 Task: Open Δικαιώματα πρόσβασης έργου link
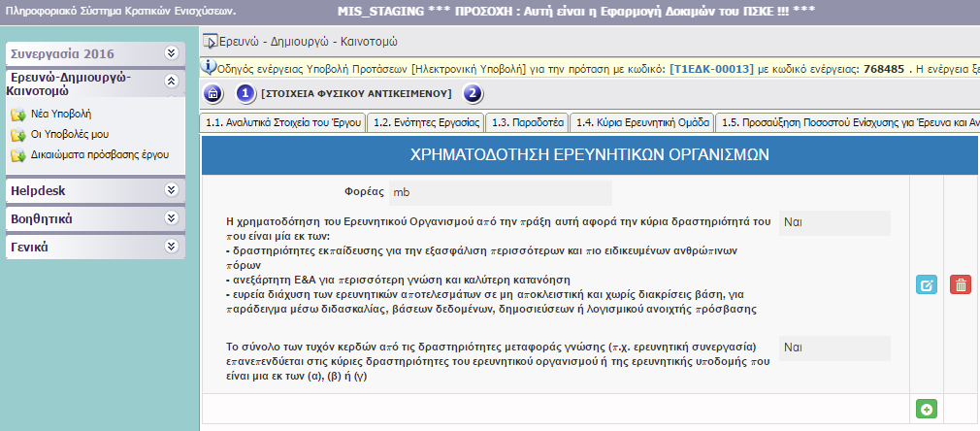tap(100, 154)
